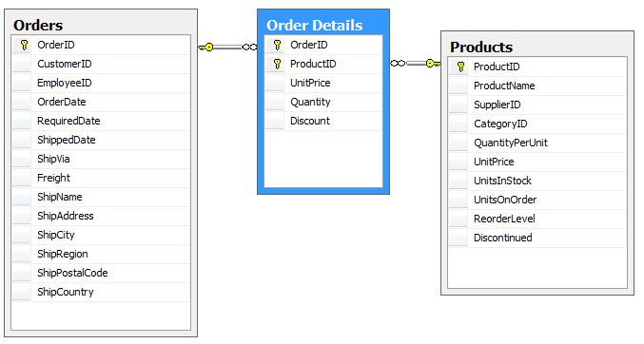This screenshot has height=344, width=644.
Task: Select the Products table title
Action: pos(481,47)
